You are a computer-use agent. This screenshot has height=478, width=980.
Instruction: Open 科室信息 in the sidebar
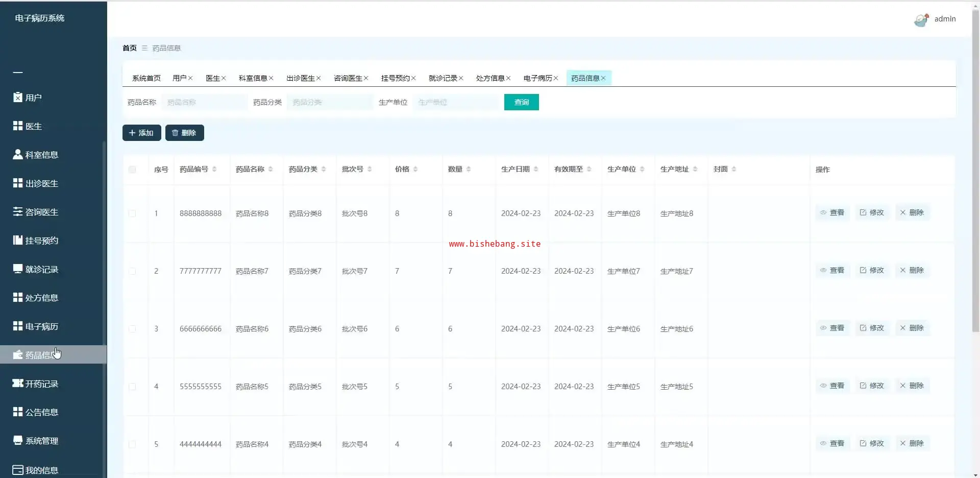pyautogui.click(x=41, y=155)
